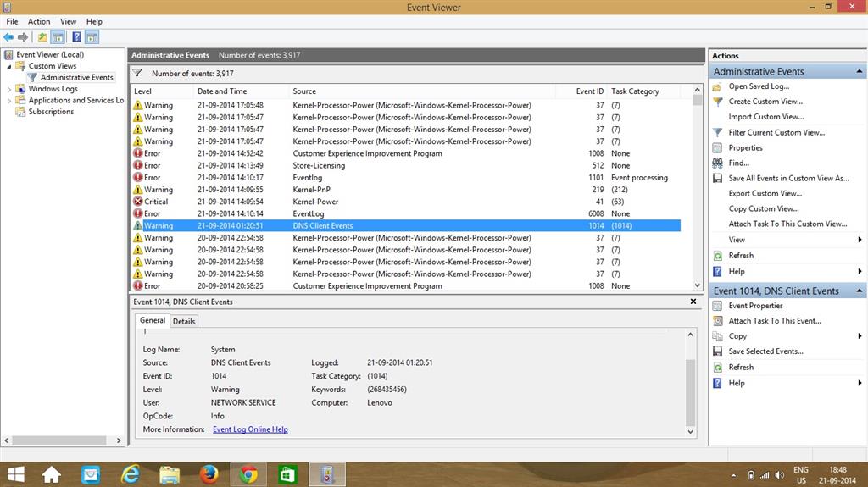868x487 pixels.
Task: Click the Error icon on the Store-Licensing row
Action: point(138,165)
